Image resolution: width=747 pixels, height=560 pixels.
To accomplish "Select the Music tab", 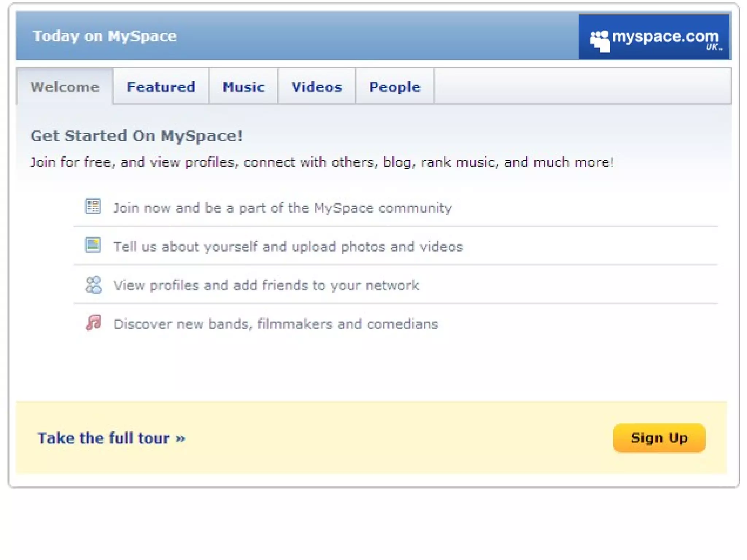I will click(x=243, y=87).
